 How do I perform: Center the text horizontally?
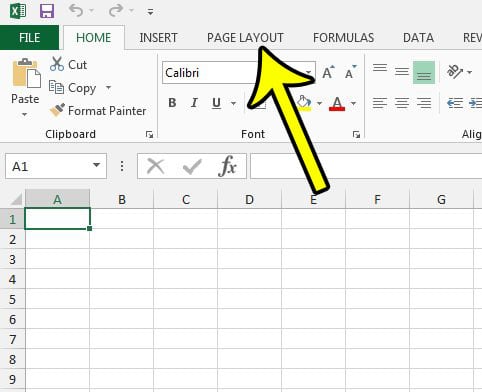[402, 103]
